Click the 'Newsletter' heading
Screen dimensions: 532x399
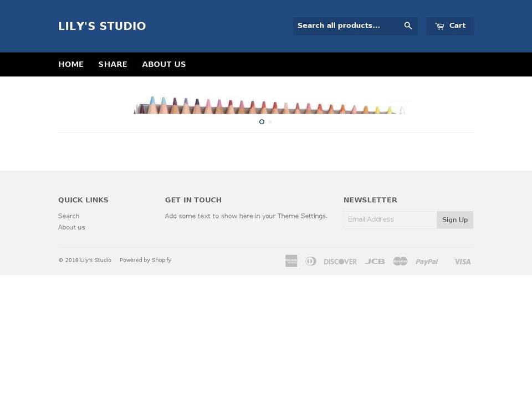point(371,200)
